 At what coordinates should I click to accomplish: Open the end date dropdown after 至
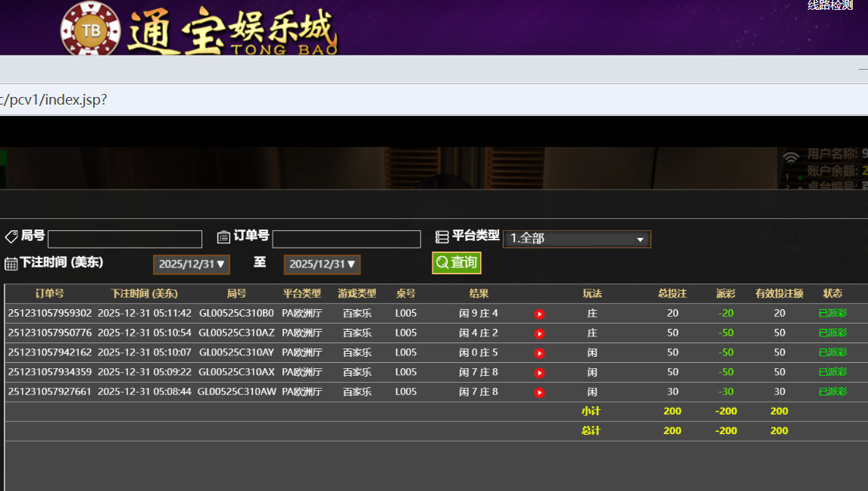[322, 264]
